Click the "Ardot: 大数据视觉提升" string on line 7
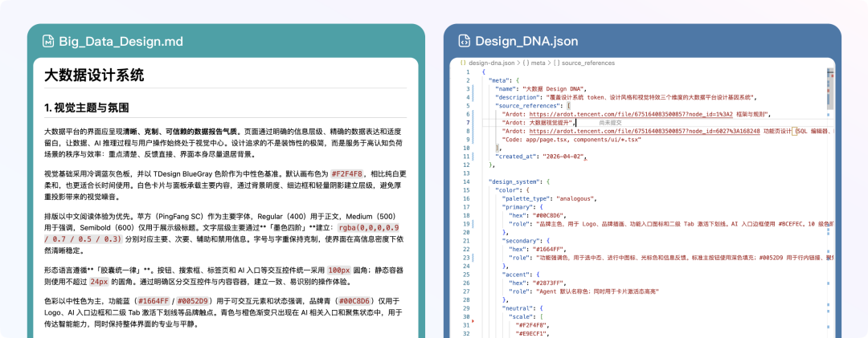This screenshot has height=338, width=868. click(538, 123)
